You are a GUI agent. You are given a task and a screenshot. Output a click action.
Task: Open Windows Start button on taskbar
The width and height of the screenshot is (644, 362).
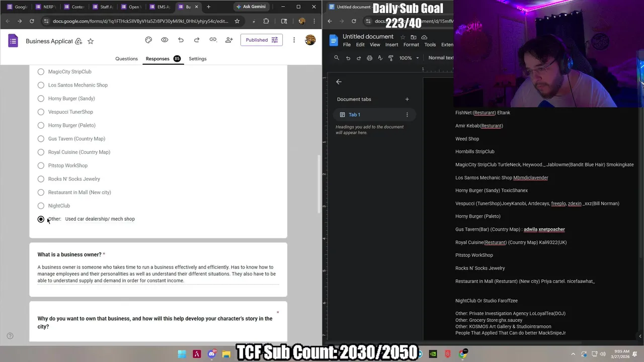(182, 354)
